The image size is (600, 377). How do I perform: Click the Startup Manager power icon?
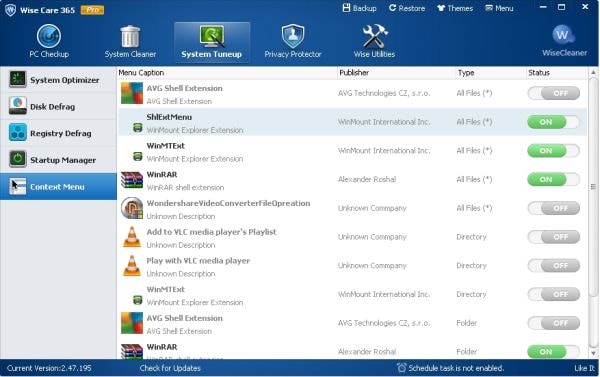18,159
